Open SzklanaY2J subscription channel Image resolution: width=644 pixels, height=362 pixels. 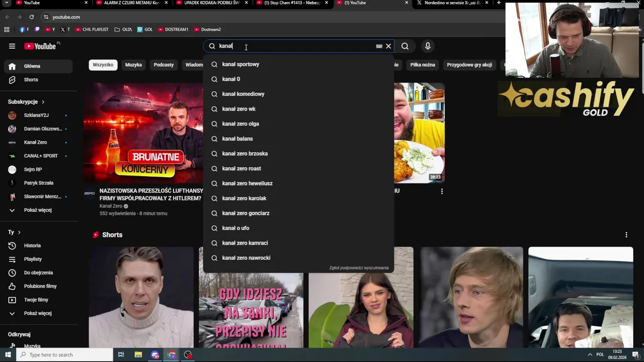[38, 116]
